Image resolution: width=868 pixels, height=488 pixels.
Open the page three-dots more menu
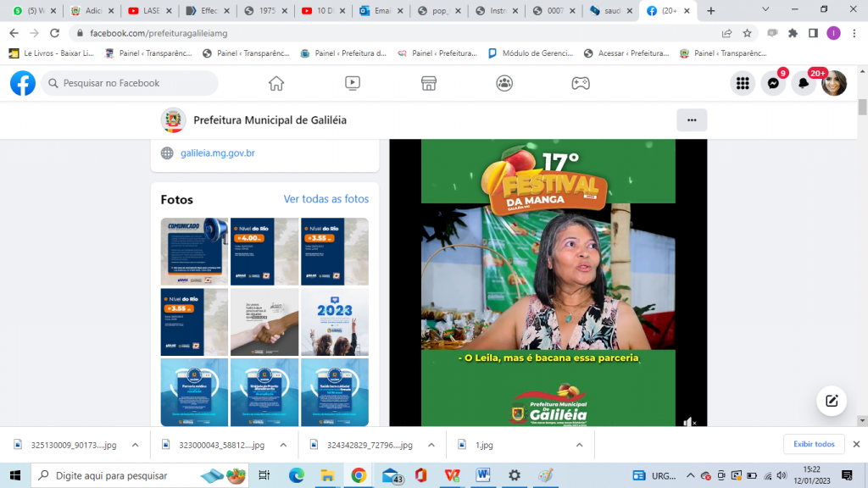(x=692, y=120)
